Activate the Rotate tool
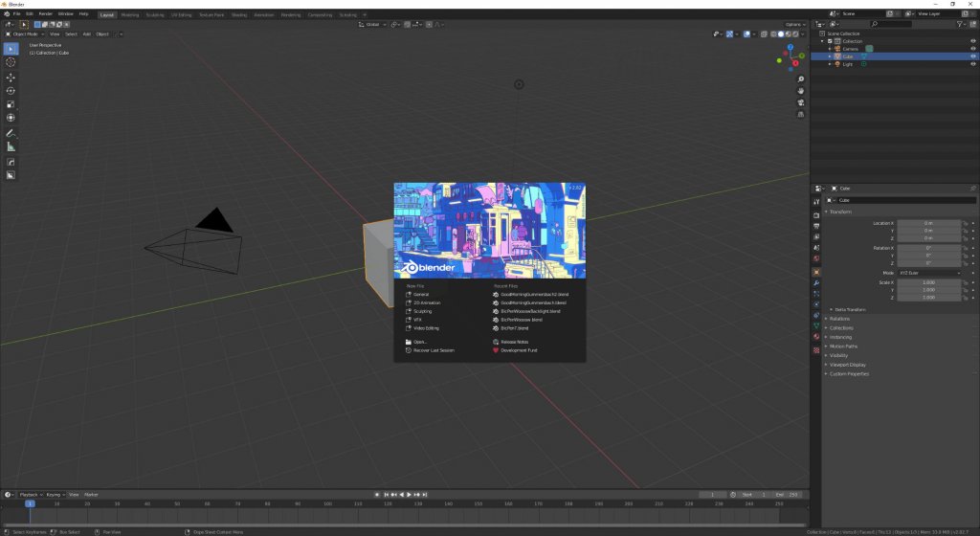The height and width of the screenshot is (536, 980). (11, 90)
